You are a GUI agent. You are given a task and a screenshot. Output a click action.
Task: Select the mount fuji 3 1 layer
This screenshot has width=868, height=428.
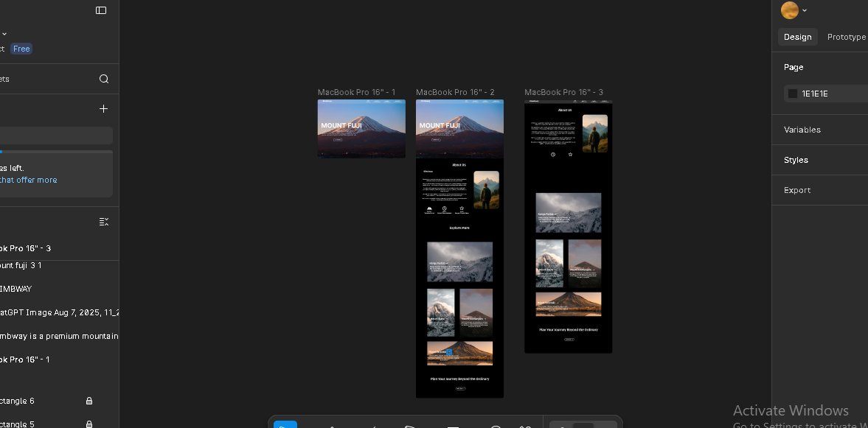59,265
